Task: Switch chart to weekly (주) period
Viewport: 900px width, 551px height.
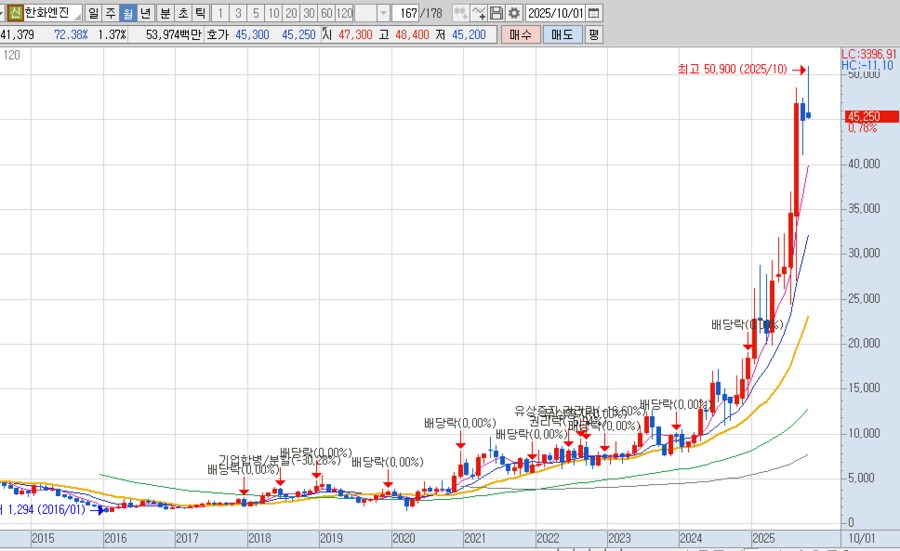Action: coord(110,13)
